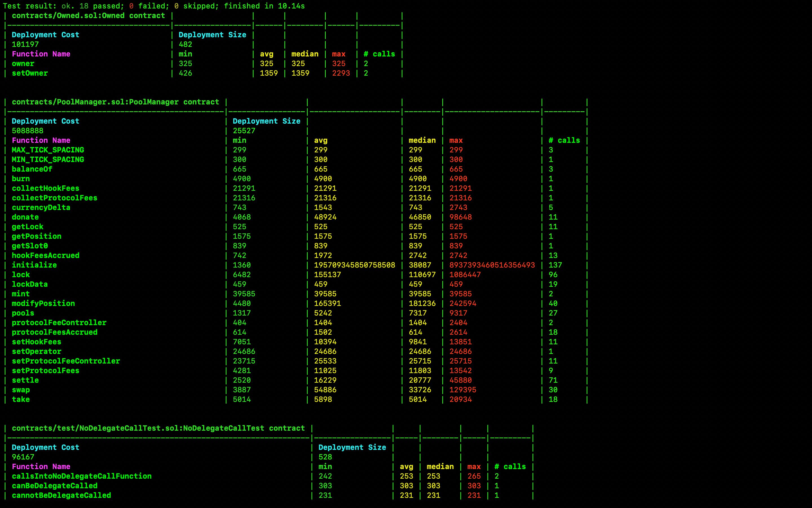Click the PoolManager '# calls' column header
Screen dimensions: 812x508
click(564, 140)
